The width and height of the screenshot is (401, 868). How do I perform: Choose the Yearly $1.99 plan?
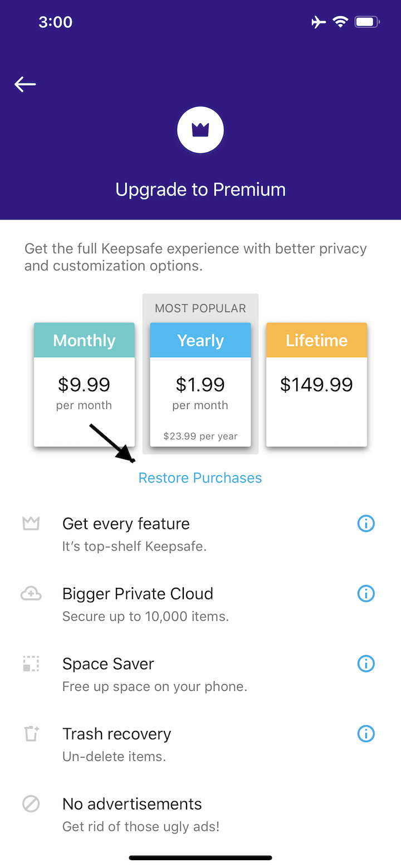200,384
